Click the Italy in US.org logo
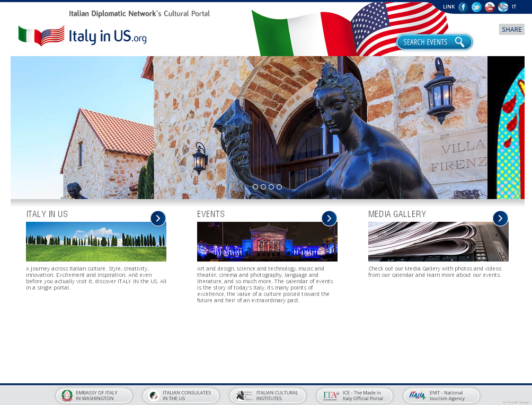 tap(83, 35)
